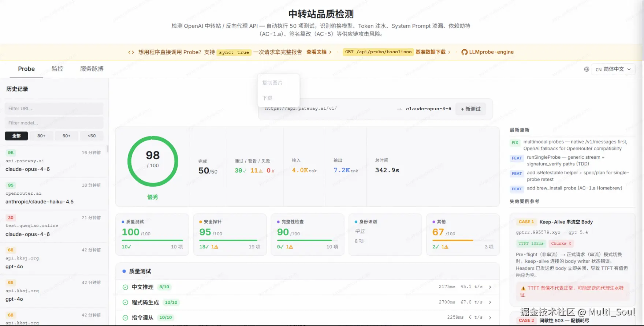Click the CASE 1 badge
This screenshot has height=326, width=644.
tap(526, 222)
